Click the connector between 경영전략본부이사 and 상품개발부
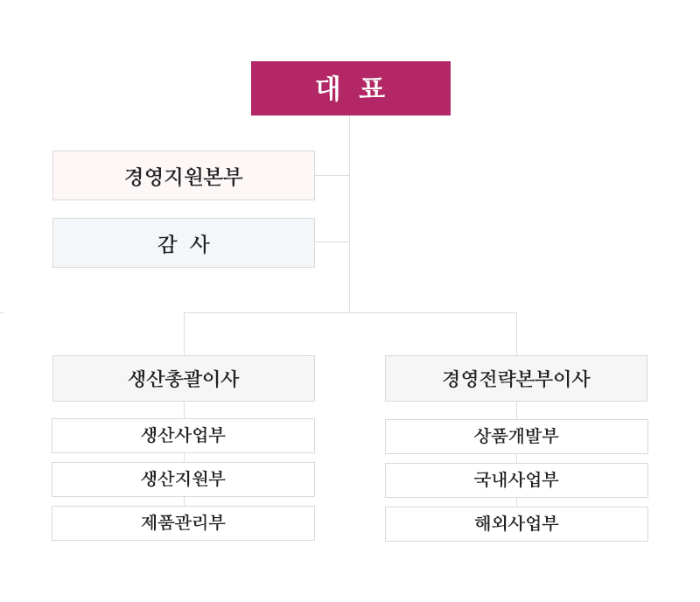Viewport: 700px width, 602px height. click(516, 410)
